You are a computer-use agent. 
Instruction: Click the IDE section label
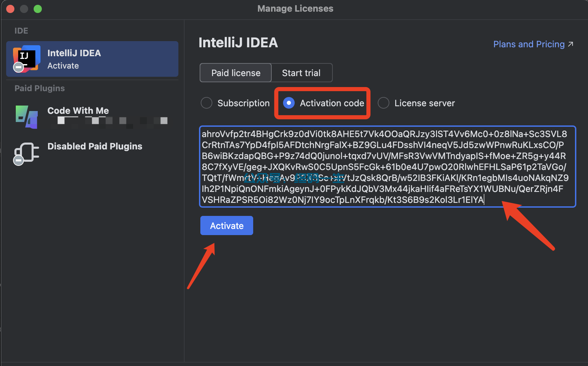[21, 30]
